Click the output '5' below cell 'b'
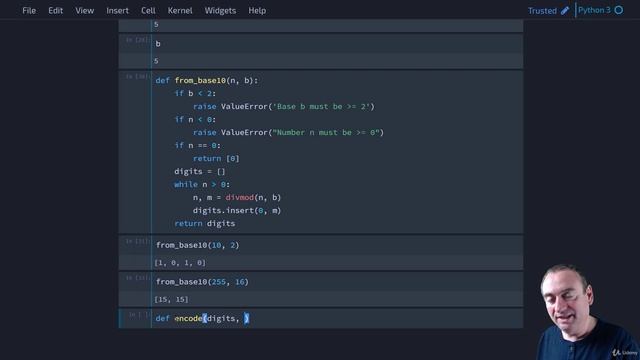 pos(156,61)
